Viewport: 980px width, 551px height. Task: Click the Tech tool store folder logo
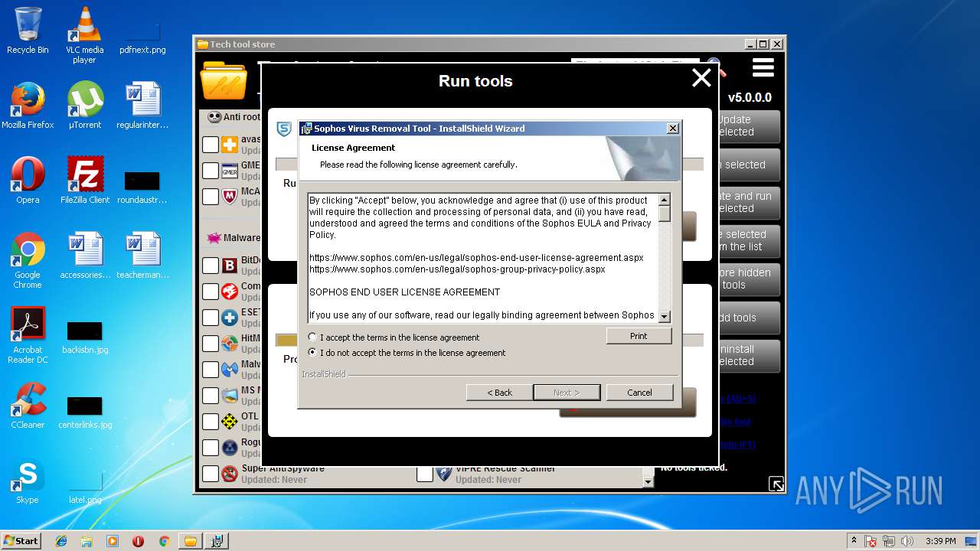tap(224, 80)
